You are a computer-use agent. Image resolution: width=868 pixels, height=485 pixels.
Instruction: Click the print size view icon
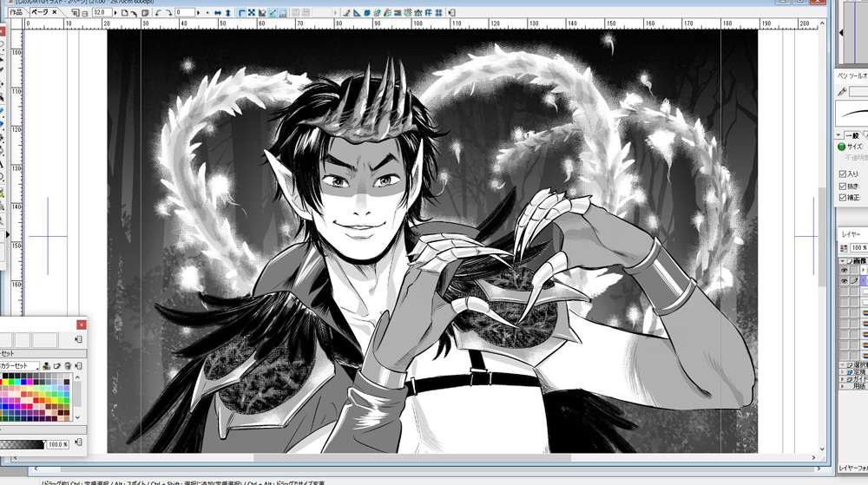(144, 12)
